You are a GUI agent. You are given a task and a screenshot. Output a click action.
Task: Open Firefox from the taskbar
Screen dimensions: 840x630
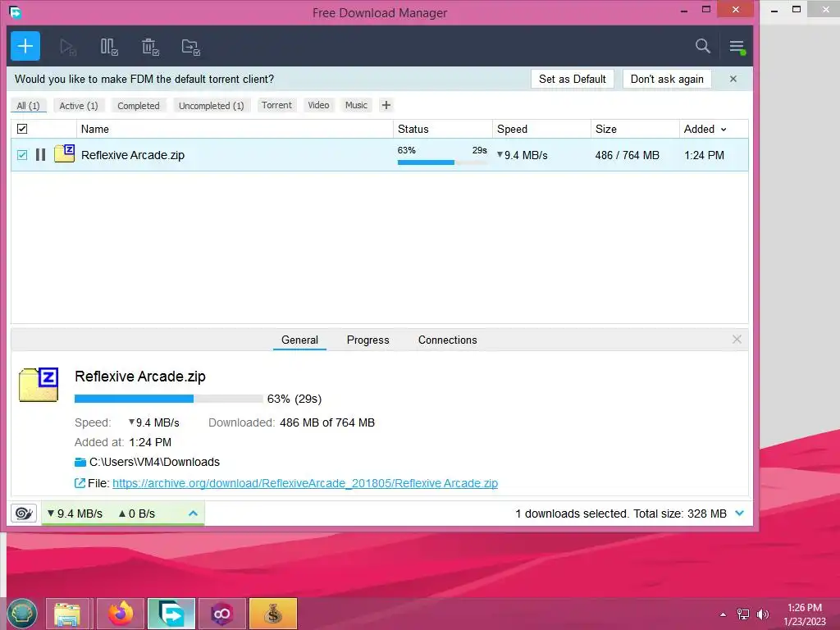tap(121, 614)
